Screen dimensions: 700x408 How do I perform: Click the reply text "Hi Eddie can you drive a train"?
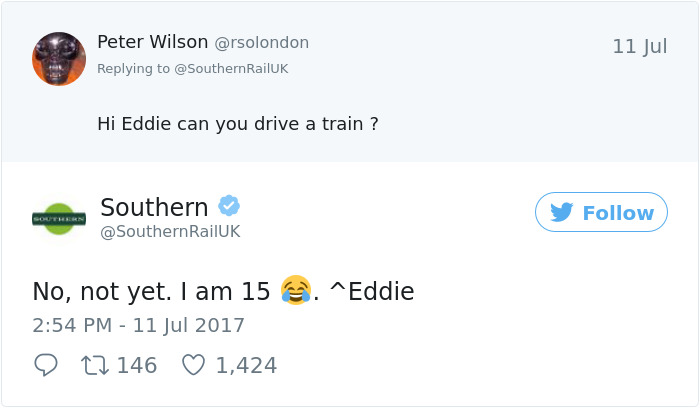(x=237, y=124)
